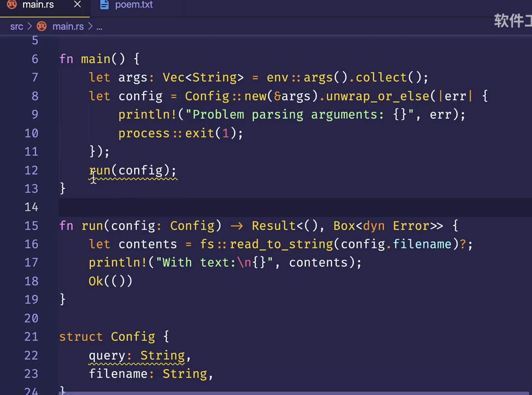Screen dimensions: 532x395
Task: Click chevron between src and main.rs breadcrumb
Action: [x=29, y=26]
